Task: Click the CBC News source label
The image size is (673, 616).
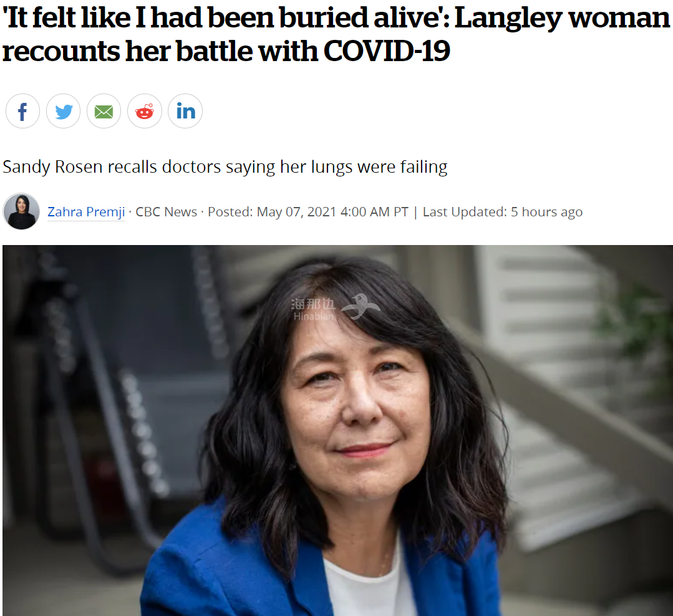Action: tap(167, 212)
